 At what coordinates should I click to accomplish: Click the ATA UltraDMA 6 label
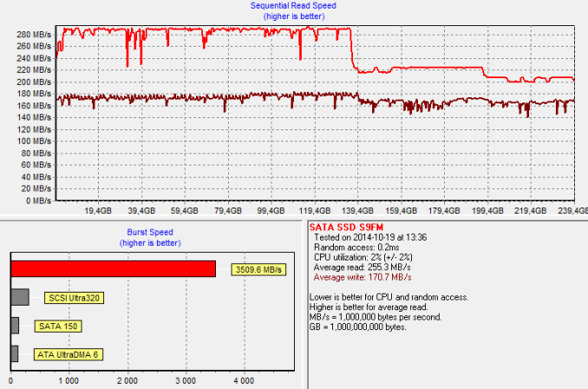68,354
